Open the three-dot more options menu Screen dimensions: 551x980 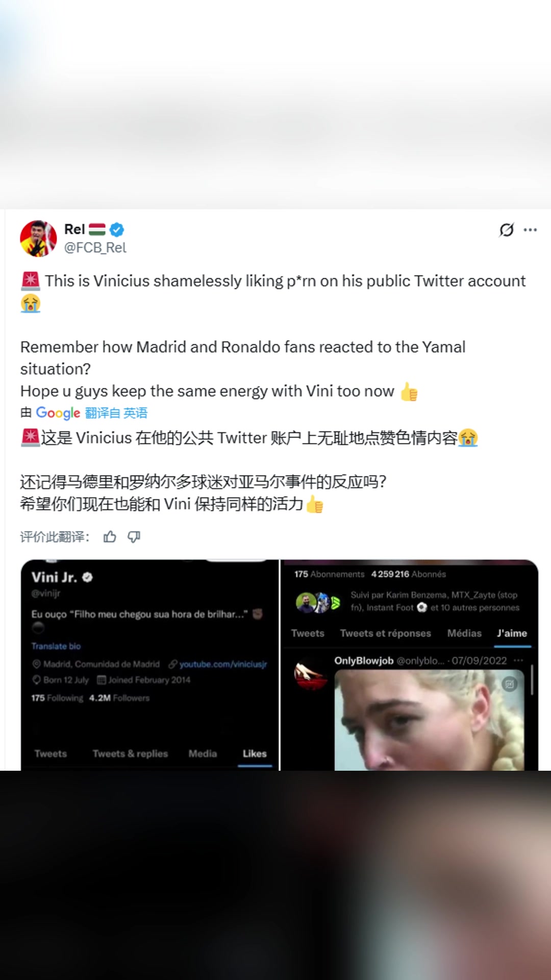pos(531,230)
